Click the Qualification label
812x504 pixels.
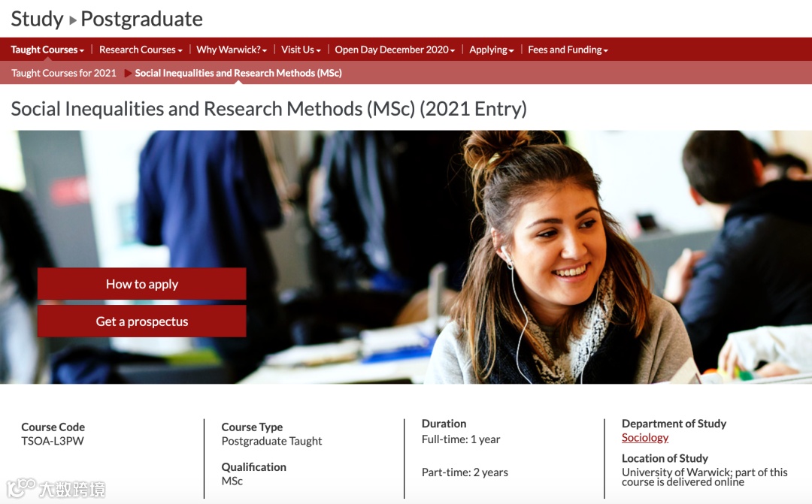coord(254,466)
